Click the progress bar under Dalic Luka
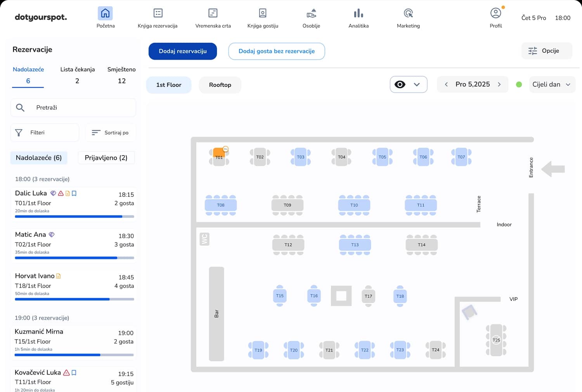Viewport: 582px width, 392px height. tap(74, 216)
